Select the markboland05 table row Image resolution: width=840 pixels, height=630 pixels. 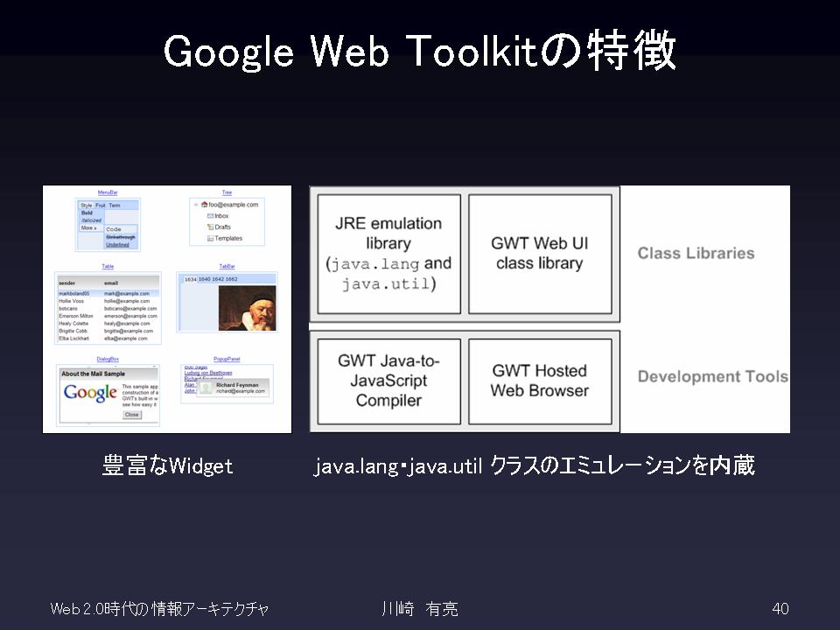coord(108,294)
